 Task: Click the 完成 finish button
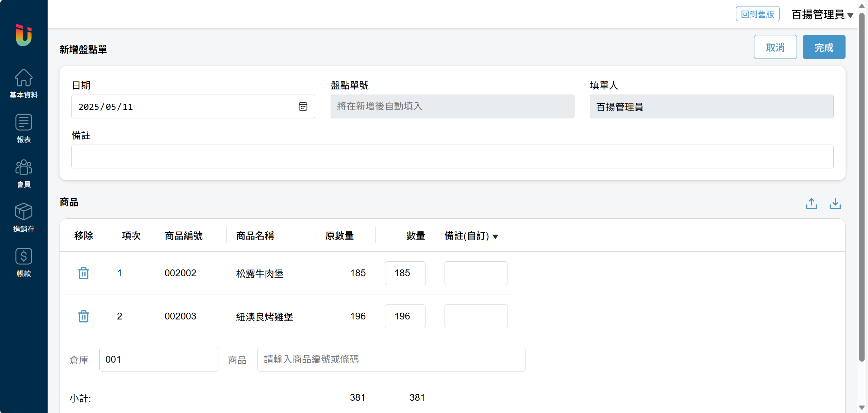pos(824,47)
